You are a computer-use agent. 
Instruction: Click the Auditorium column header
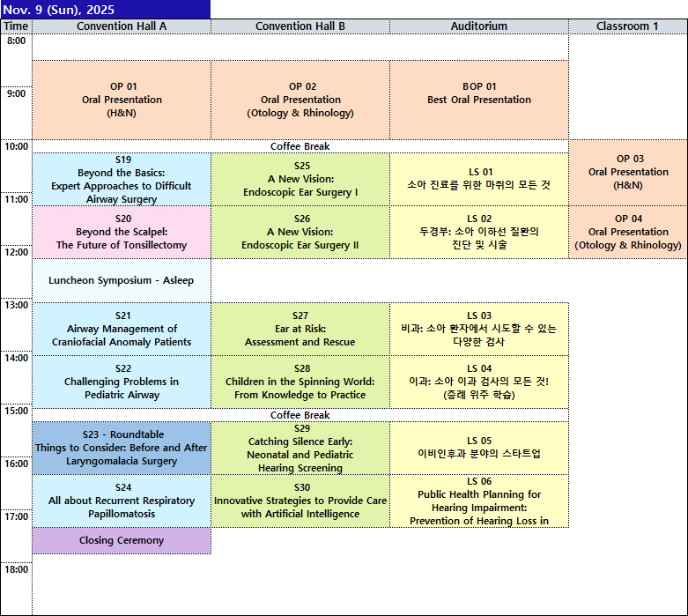click(479, 26)
